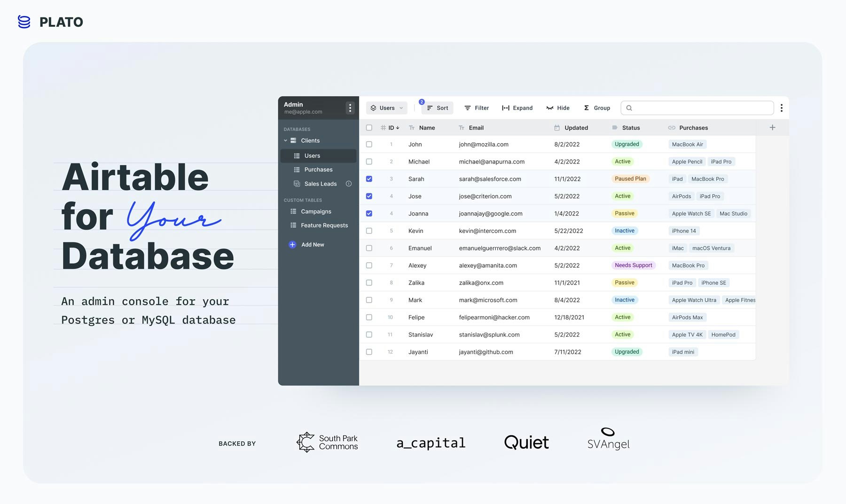The height and width of the screenshot is (504, 846).
Task: Click the Group toolbar button
Action: pyautogui.click(x=597, y=108)
